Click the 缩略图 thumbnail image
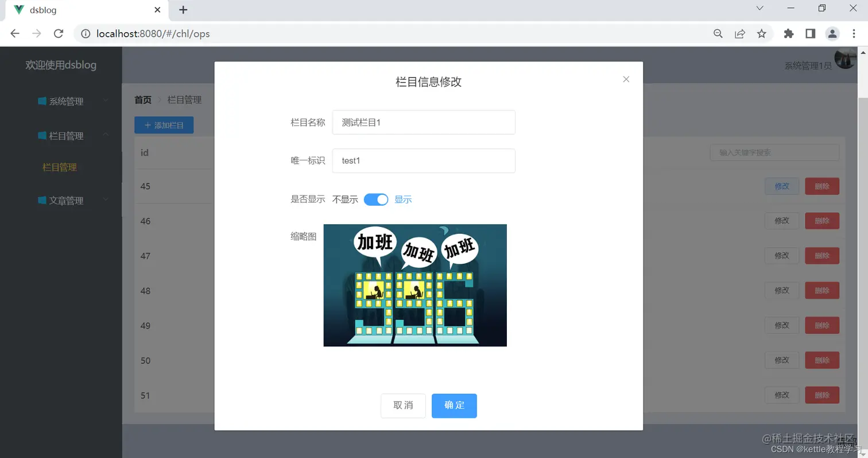Viewport: 868px width, 458px height. 414,285
